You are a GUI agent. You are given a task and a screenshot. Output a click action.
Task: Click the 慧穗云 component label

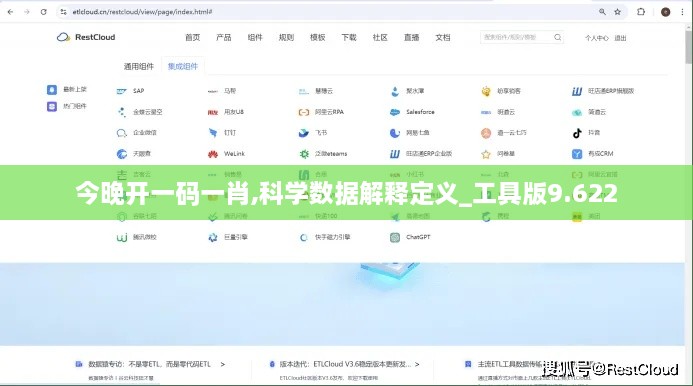click(x=324, y=91)
